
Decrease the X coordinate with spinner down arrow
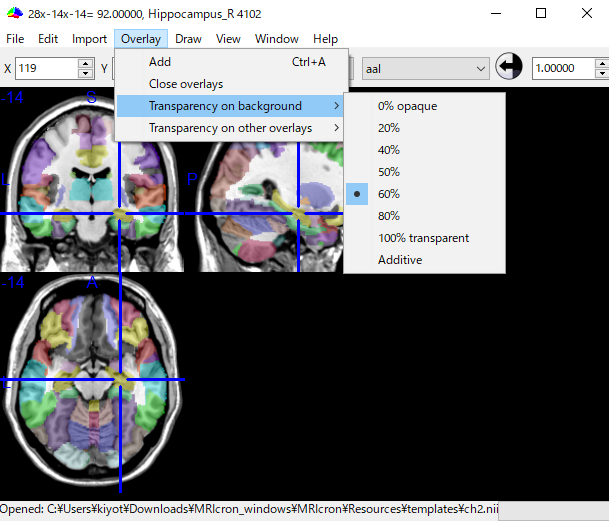[x=85, y=74]
